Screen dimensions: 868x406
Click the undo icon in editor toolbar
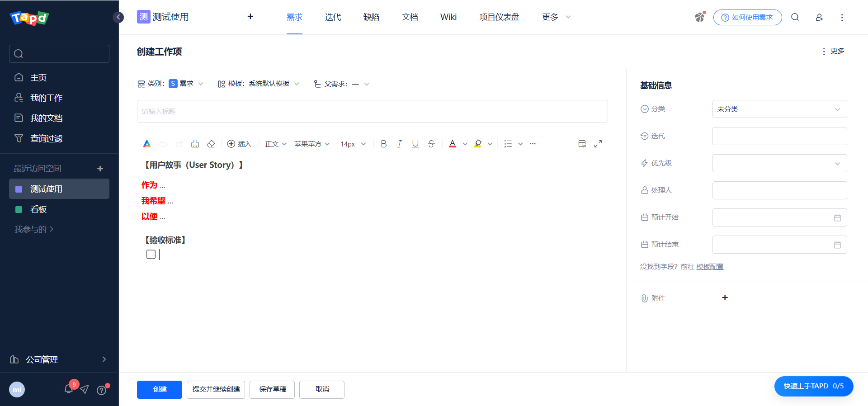(163, 144)
